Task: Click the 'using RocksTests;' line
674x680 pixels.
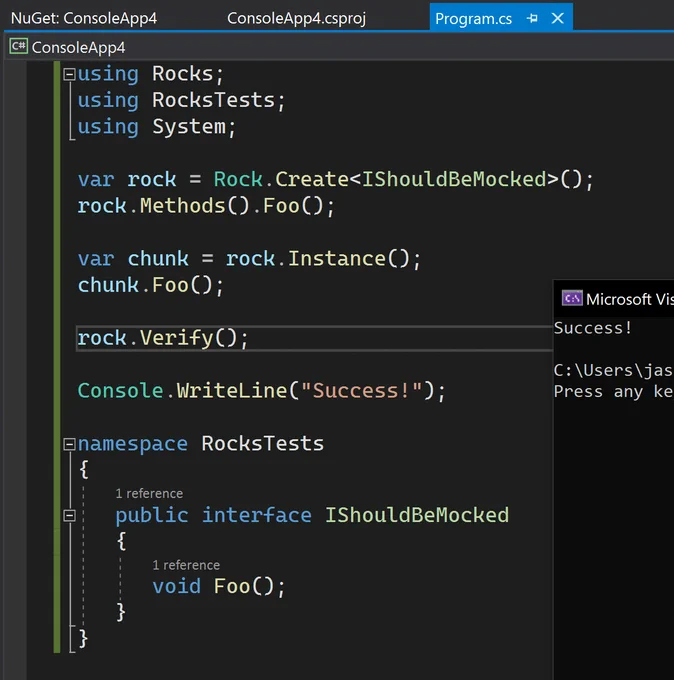Action: click(181, 101)
